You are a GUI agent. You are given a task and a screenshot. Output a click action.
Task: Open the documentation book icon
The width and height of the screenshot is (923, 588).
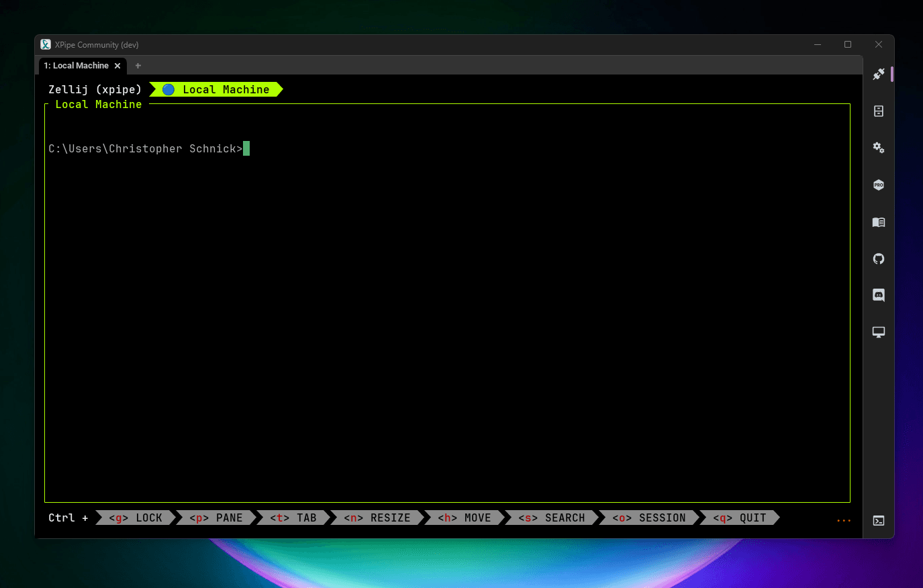click(x=878, y=222)
